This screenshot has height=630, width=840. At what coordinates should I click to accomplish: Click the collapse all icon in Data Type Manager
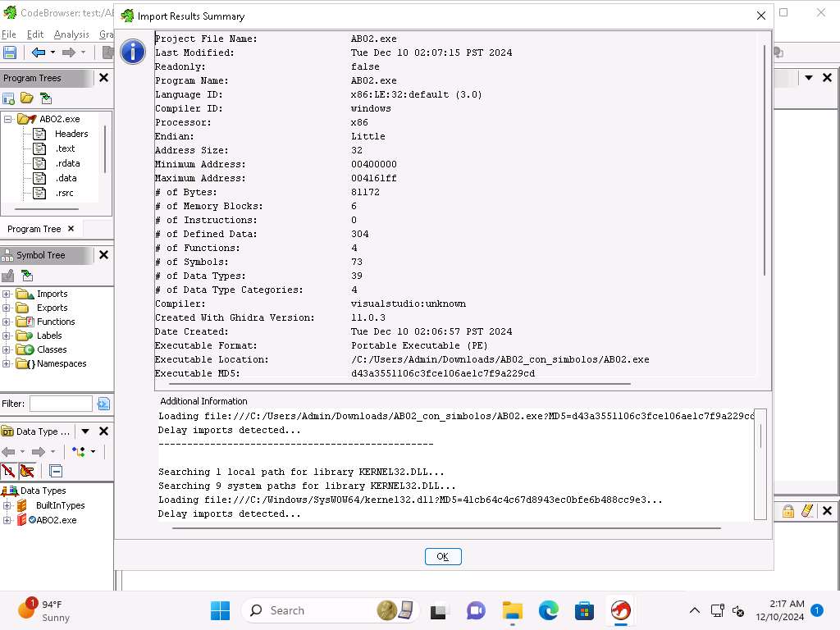click(x=56, y=471)
